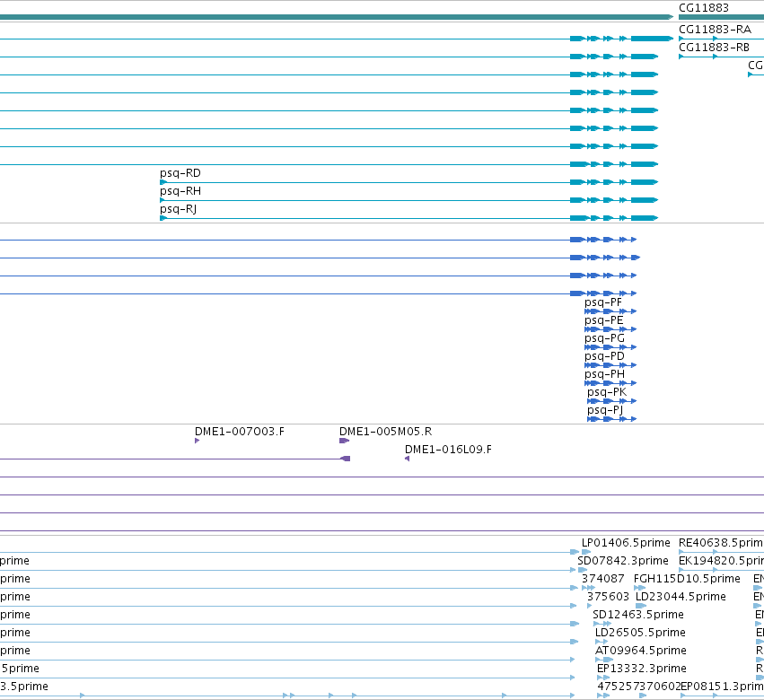Click the start arrow of psq-RJ transcript
This screenshot has height=700, width=764.
(x=163, y=218)
